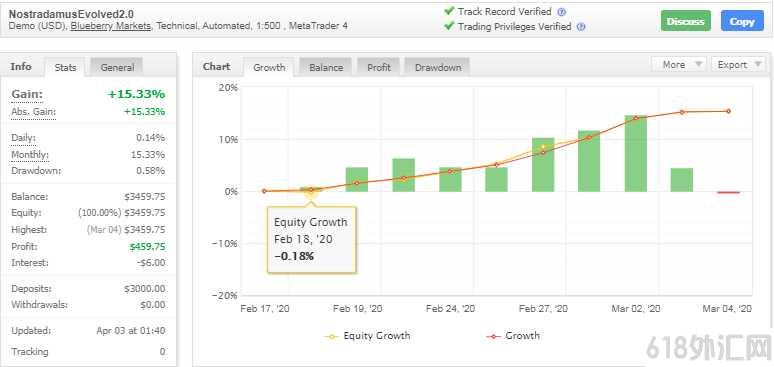
Task: Click red Growth legend marker icon
Action: tap(493, 336)
